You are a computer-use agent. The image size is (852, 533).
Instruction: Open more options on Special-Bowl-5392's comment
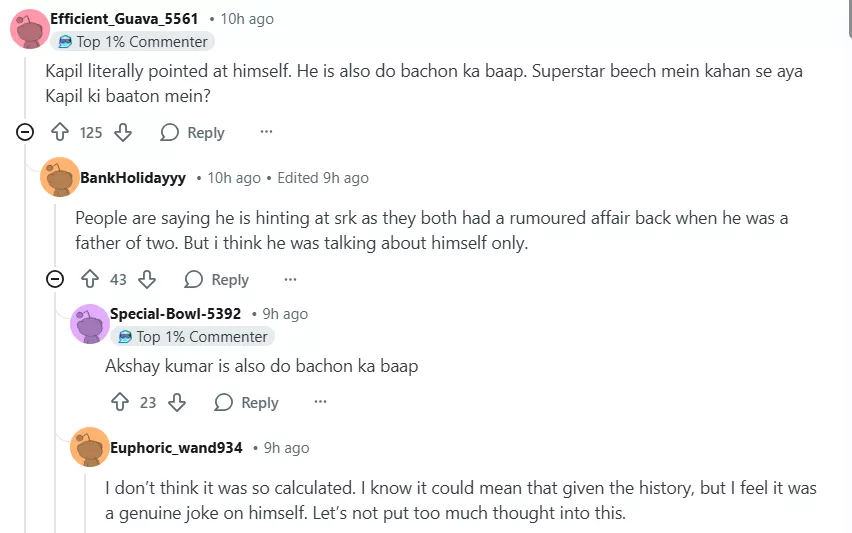[320, 402]
